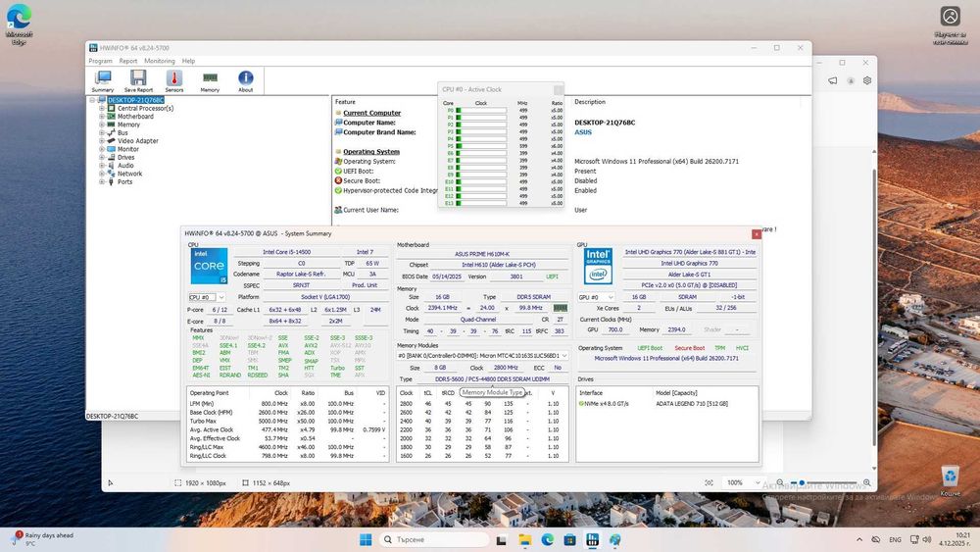The image size is (980, 552).
Task: Click the Turbo Max operating point row
Action: [287, 422]
